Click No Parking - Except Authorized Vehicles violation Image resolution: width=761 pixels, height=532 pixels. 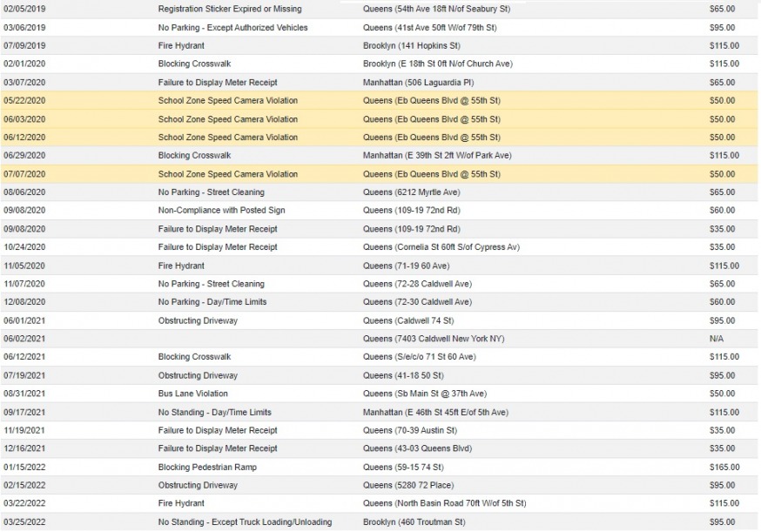[x=232, y=27]
